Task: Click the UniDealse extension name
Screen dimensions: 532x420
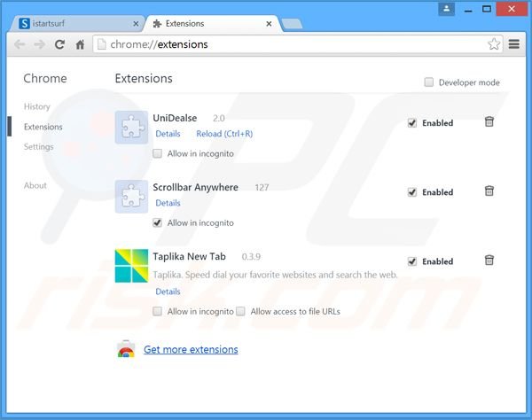Action: pos(175,118)
